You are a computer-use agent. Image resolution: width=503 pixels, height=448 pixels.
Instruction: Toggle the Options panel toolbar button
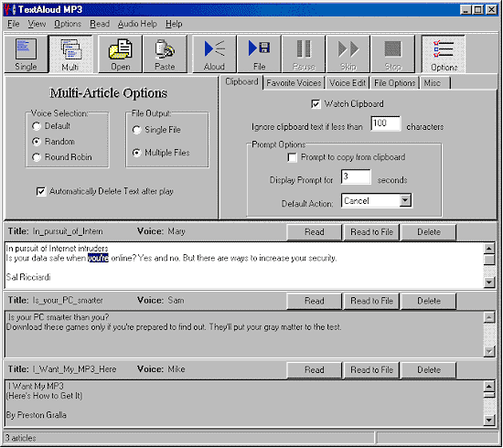pyautogui.click(x=444, y=54)
